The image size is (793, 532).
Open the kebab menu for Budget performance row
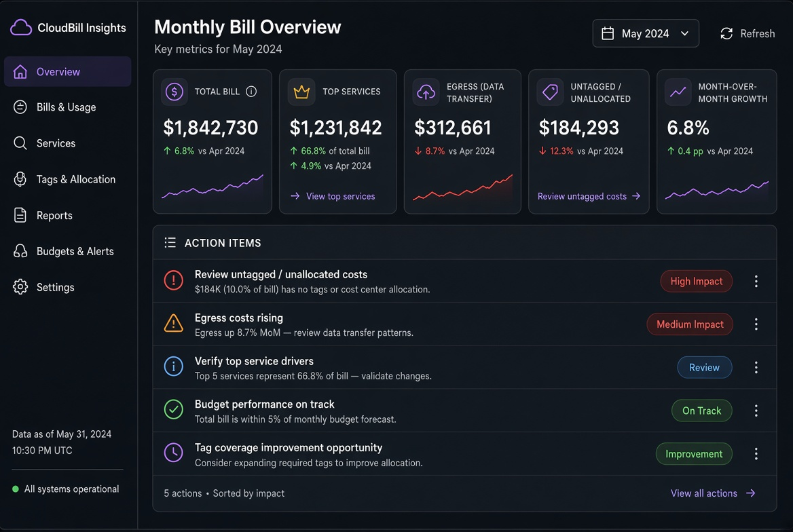coord(756,411)
